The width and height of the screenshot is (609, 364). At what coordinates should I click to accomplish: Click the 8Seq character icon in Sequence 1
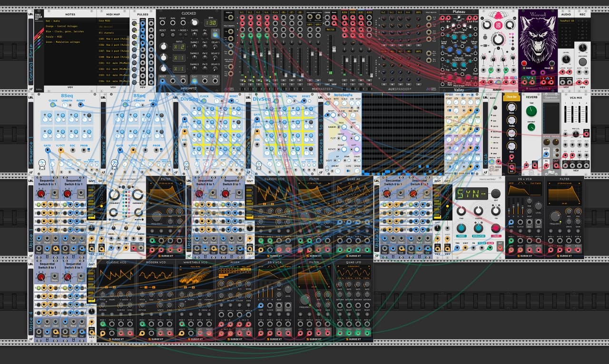42,164
